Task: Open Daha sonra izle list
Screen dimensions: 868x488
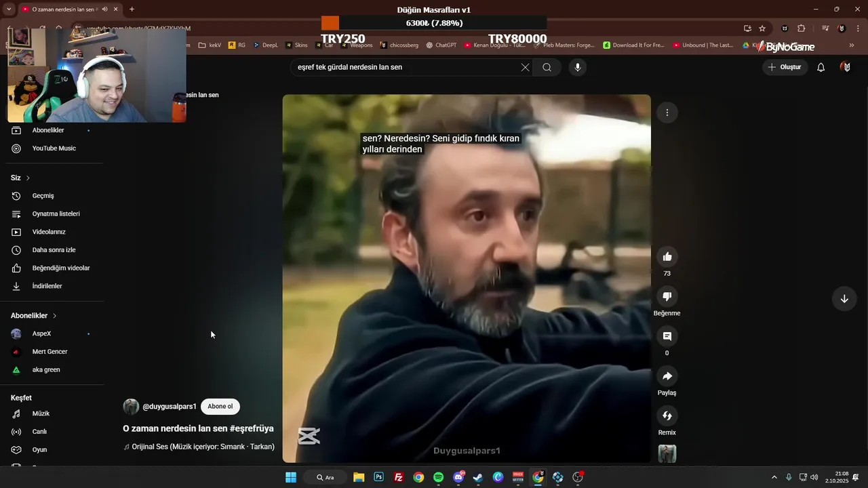Action: 54,250
